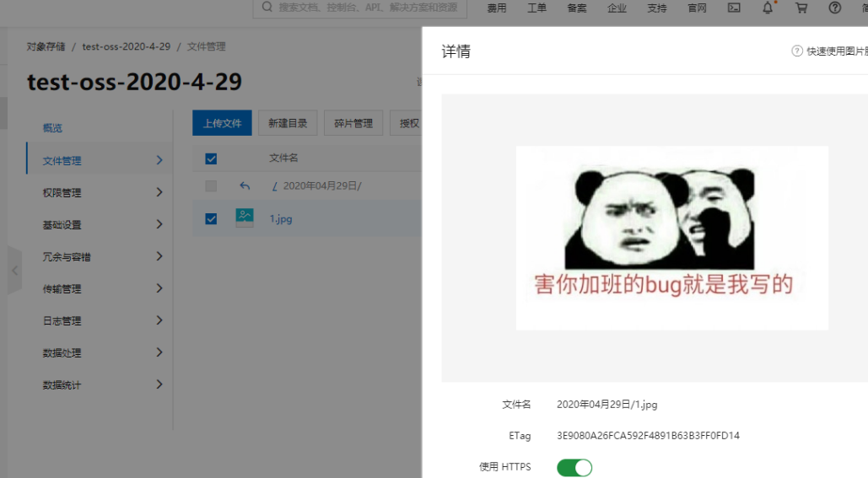This screenshot has height=478, width=868.
Task: Click the search magnifier icon in top bar
Action: [x=267, y=8]
